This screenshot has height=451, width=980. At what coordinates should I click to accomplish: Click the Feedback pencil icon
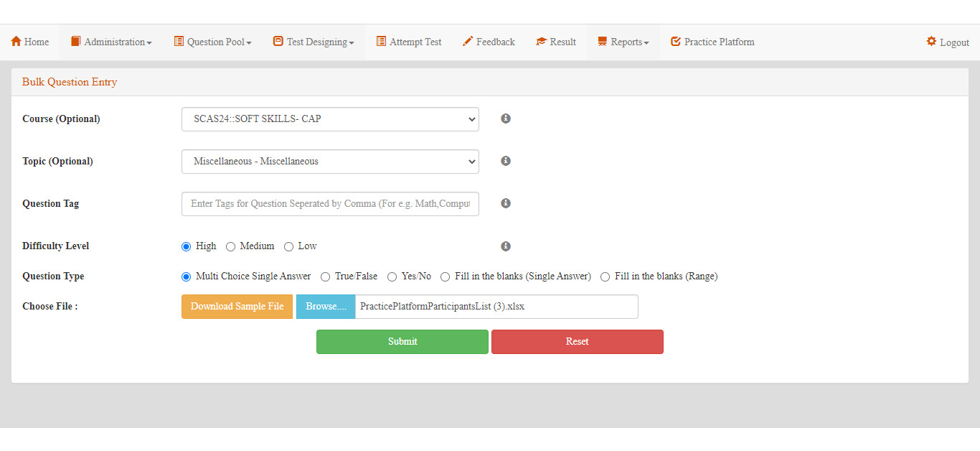click(468, 42)
